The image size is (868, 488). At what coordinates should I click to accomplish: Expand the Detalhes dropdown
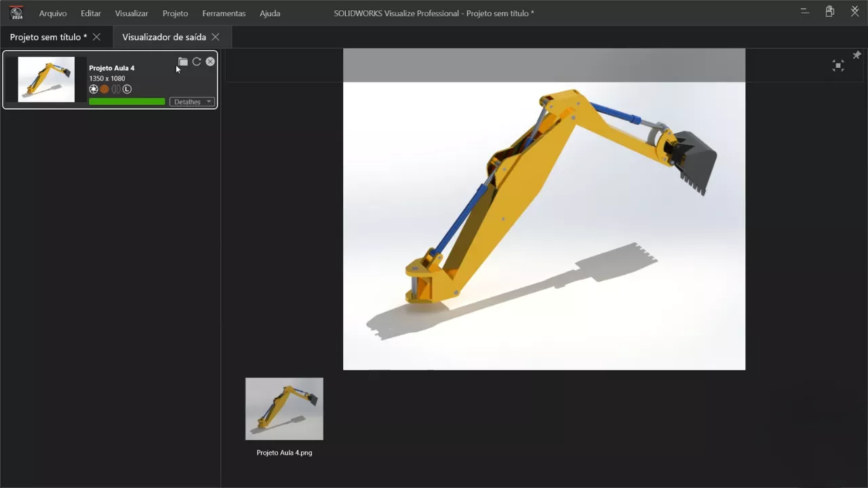[192, 102]
